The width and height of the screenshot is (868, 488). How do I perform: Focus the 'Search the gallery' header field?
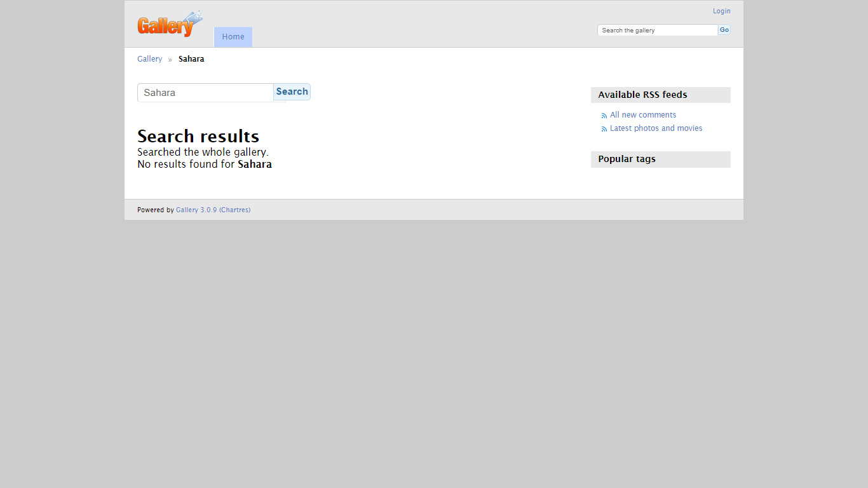(657, 30)
